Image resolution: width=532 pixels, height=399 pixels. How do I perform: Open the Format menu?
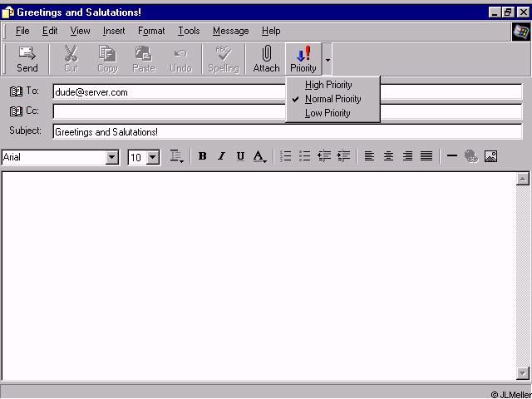(x=151, y=31)
